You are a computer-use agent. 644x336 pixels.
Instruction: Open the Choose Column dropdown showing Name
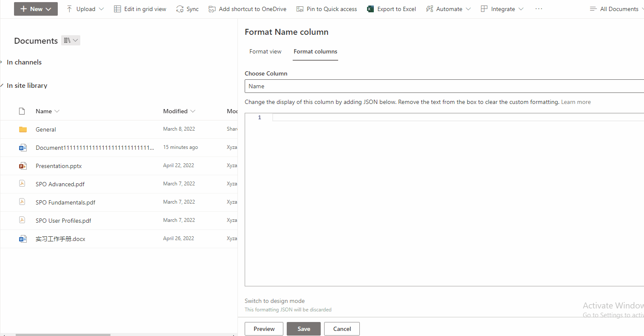tap(444, 86)
